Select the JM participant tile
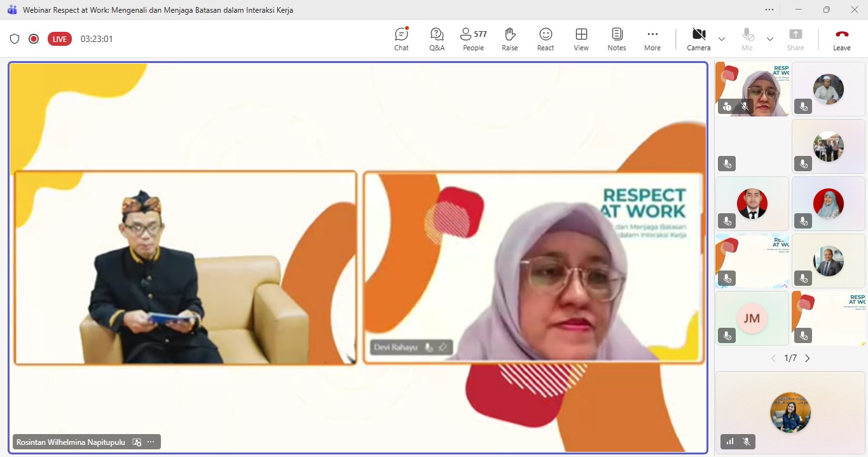868x457 pixels. pos(752,318)
